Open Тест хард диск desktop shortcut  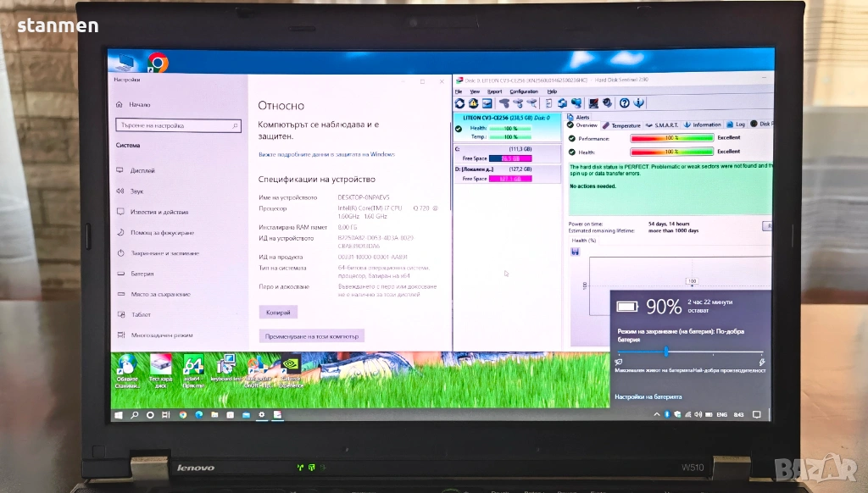pos(160,373)
